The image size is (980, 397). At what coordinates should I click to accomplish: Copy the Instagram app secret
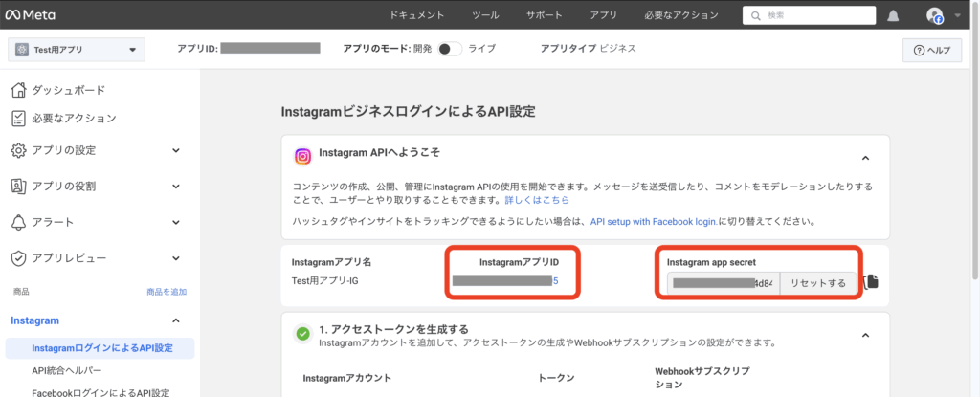pyautogui.click(x=871, y=282)
